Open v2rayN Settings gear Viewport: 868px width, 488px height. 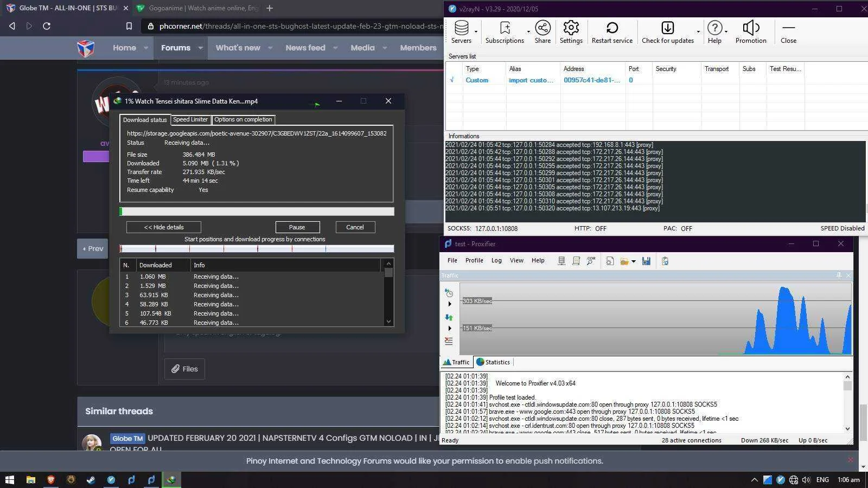pyautogui.click(x=571, y=32)
